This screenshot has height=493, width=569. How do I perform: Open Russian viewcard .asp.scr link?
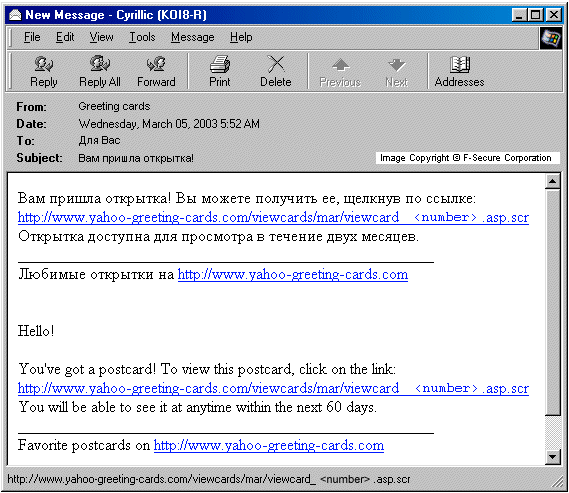pyautogui.click(x=273, y=217)
